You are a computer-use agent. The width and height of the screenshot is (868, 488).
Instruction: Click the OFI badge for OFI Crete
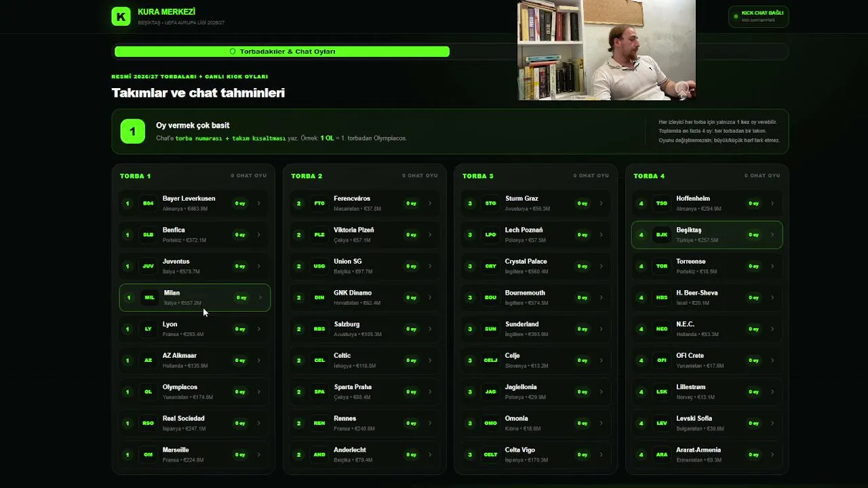pyautogui.click(x=662, y=361)
